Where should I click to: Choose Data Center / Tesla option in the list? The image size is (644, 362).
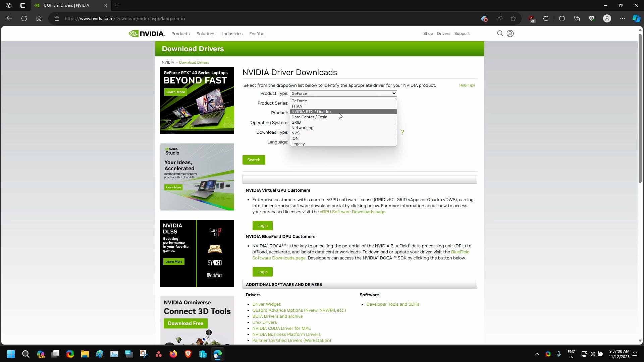point(309,117)
